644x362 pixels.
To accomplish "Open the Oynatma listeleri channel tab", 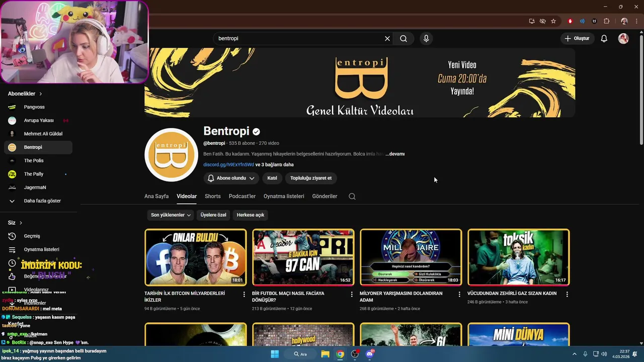I will (284, 196).
